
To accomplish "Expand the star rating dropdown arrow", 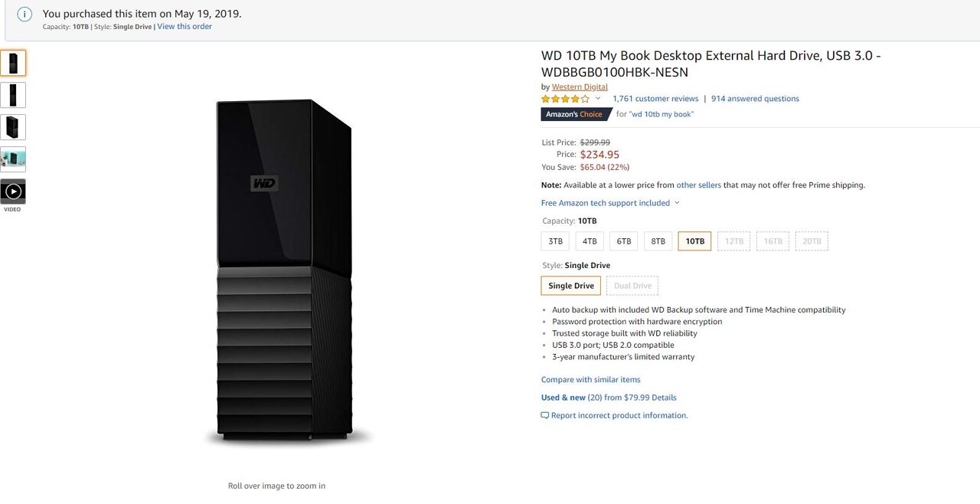I will pyautogui.click(x=598, y=99).
